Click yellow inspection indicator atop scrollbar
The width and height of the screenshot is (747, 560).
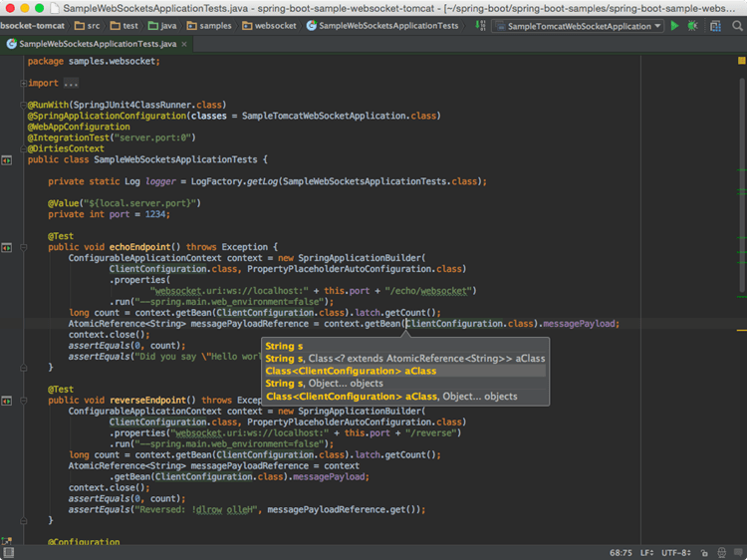tap(741, 61)
